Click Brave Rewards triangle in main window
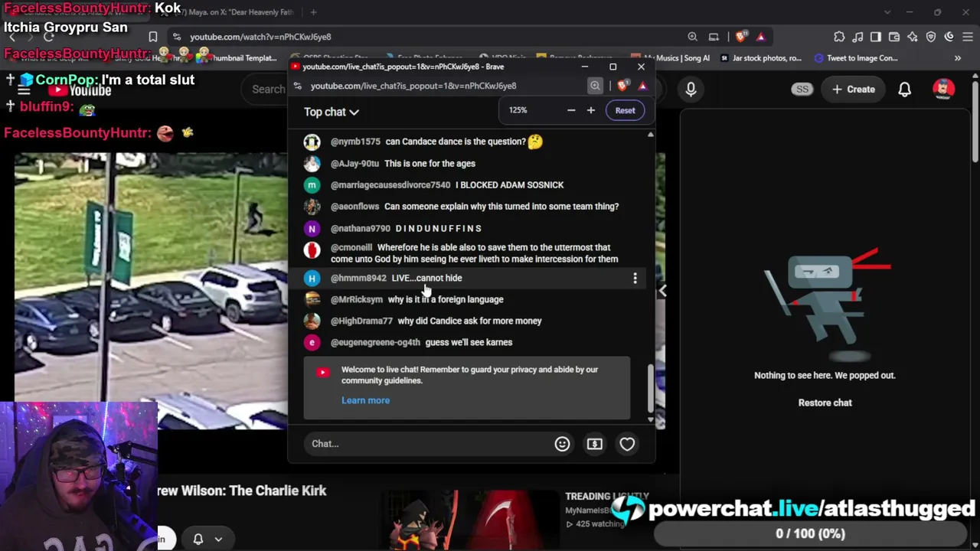 761,37
